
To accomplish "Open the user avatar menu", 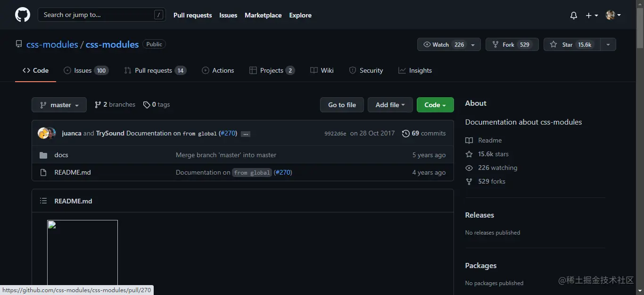I will pos(613,15).
